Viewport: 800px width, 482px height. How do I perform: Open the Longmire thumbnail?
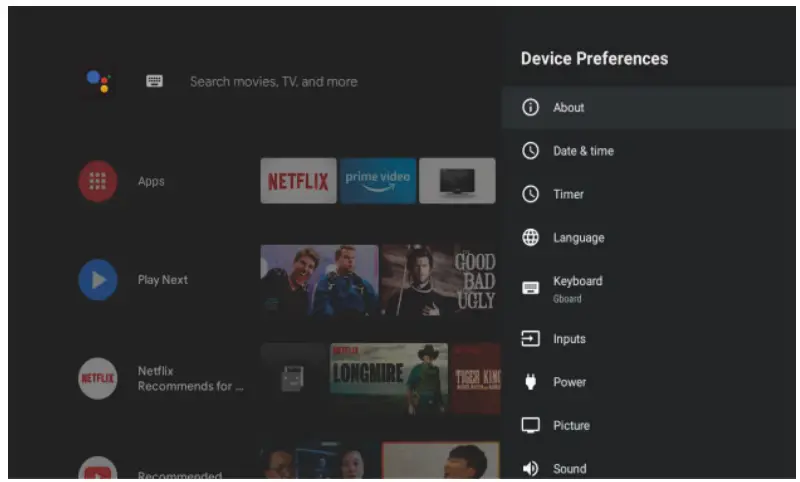click(x=389, y=378)
